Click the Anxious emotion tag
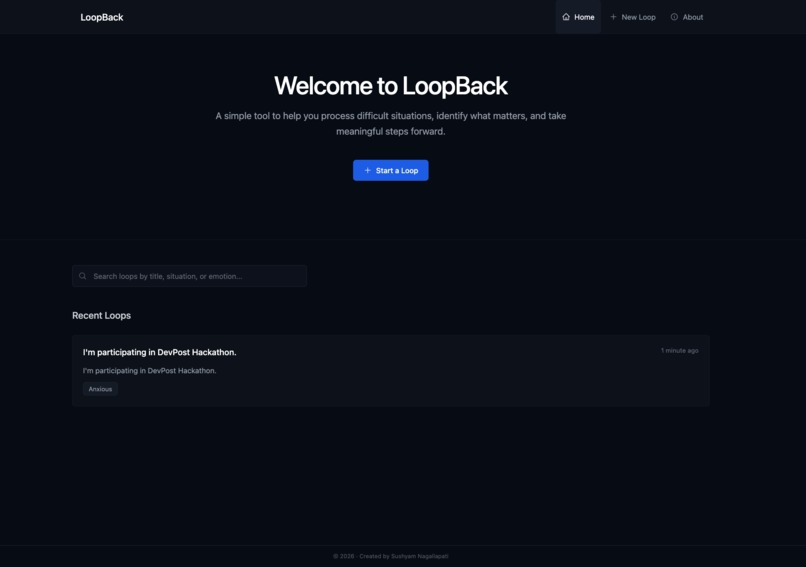This screenshot has width=806, height=567. [x=100, y=389]
